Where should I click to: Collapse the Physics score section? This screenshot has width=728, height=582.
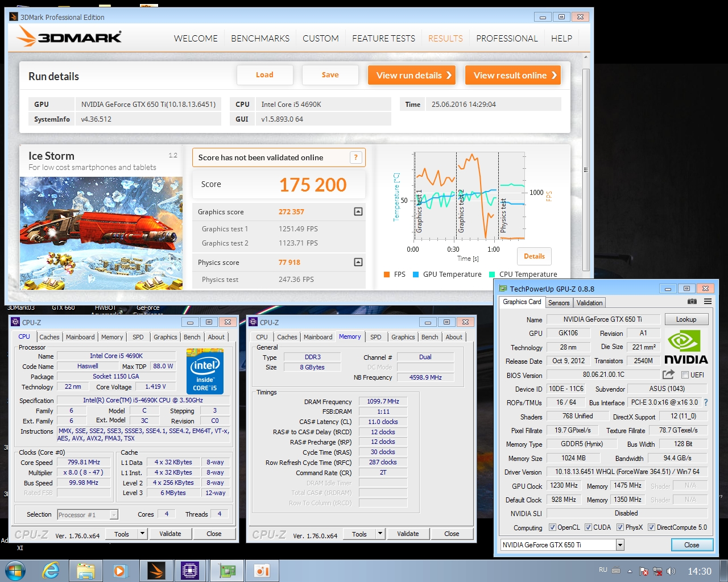pos(358,262)
